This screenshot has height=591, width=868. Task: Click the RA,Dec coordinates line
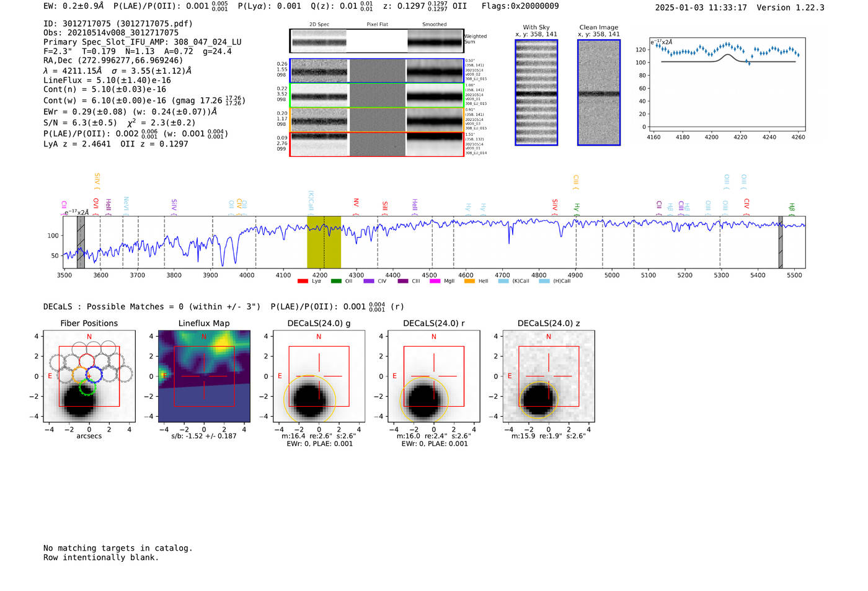pos(113,61)
